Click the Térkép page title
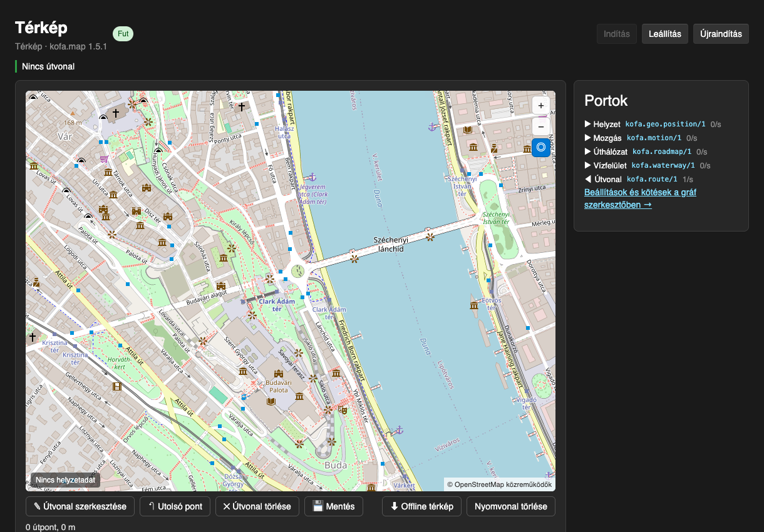 click(x=41, y=28)
